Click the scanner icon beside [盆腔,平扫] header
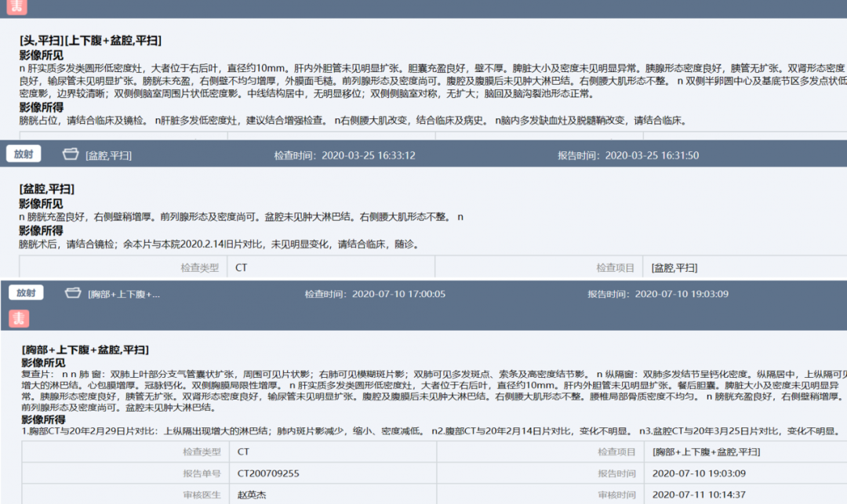This screenshot has height=504, width=847. (x=71, y=154)
